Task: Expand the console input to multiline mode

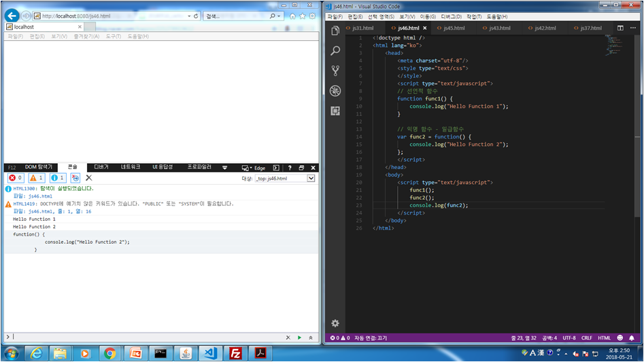Action: point(311,338)
